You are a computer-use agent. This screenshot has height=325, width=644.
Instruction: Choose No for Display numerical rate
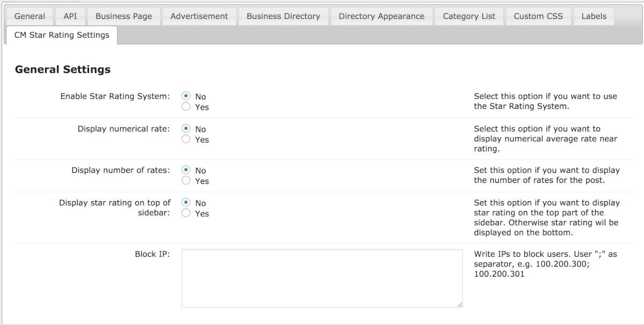pyautogui.click(x=186, y=129)
